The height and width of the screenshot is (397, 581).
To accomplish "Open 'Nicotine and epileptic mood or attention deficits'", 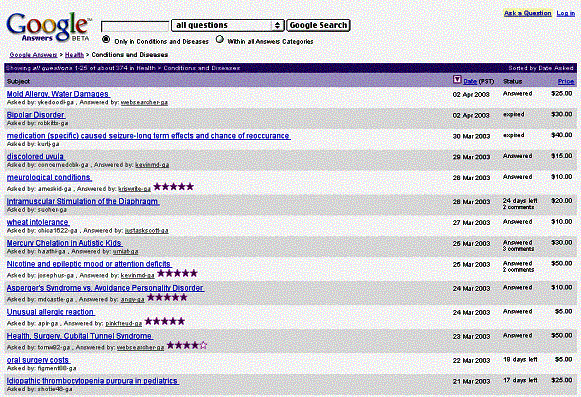I will pyautogui.click(x=89, y=264).
